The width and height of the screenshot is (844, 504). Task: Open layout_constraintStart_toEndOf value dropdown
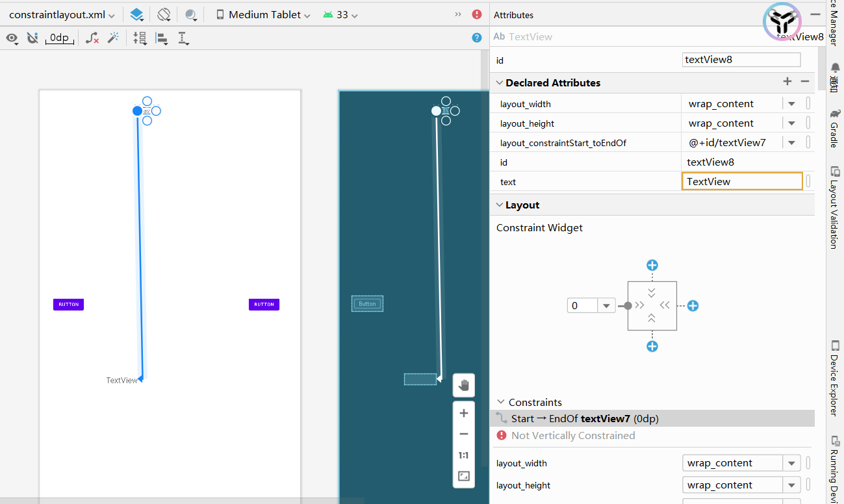[x=791, y=143]
